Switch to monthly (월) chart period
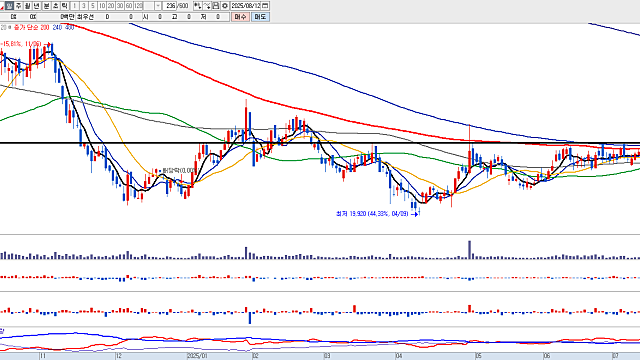Screen dimensions: 640x360 pos(27,6)
